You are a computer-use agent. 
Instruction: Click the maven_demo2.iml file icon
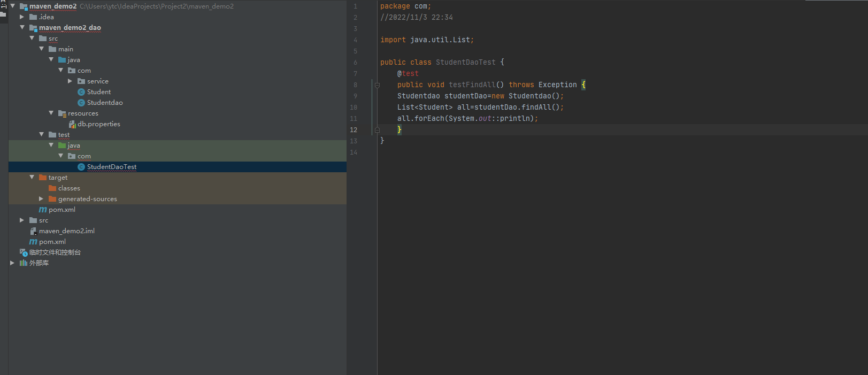tap(33, 231)
